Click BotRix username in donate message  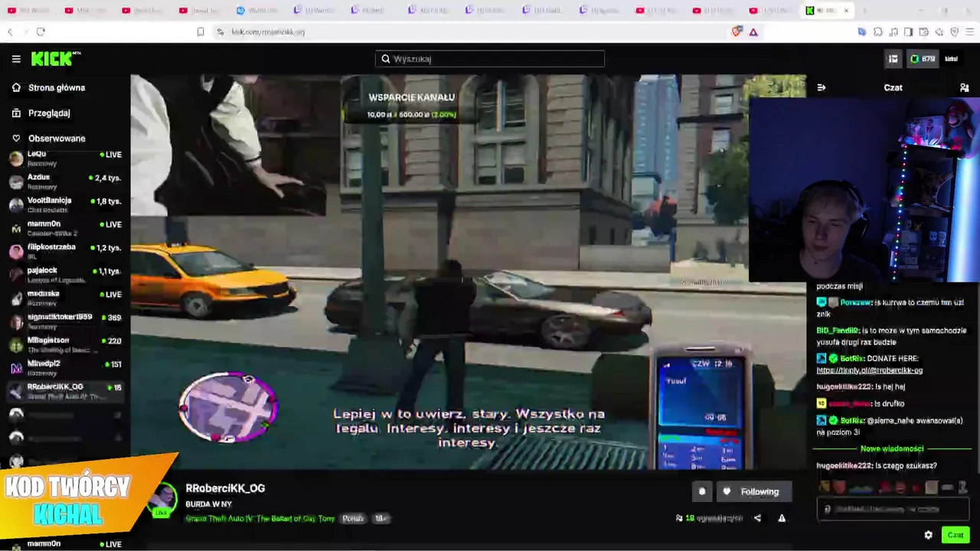point(852,358)
